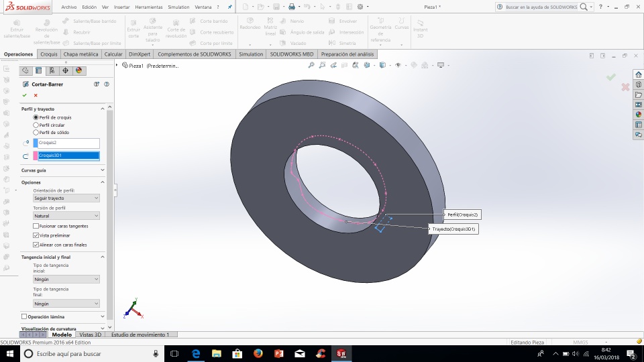644x362 pixels.
Task: Open the PropertyManager help question icon
Action: (106, 84)
